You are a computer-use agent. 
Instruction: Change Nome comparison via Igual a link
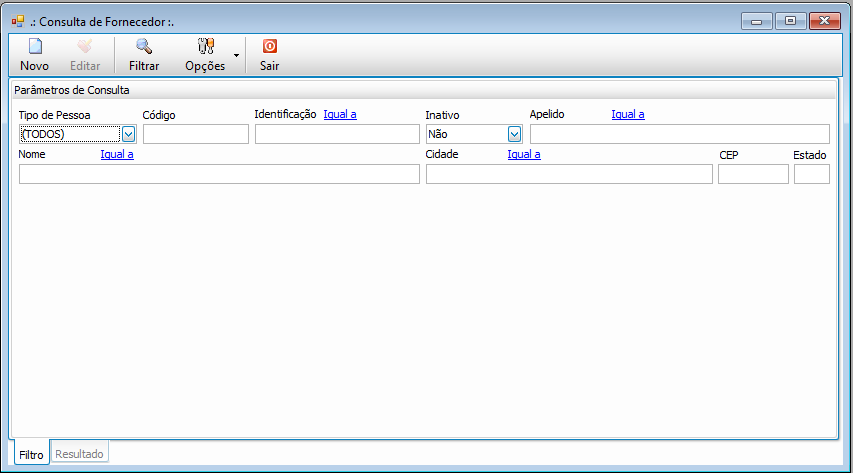tap(117, 154)
